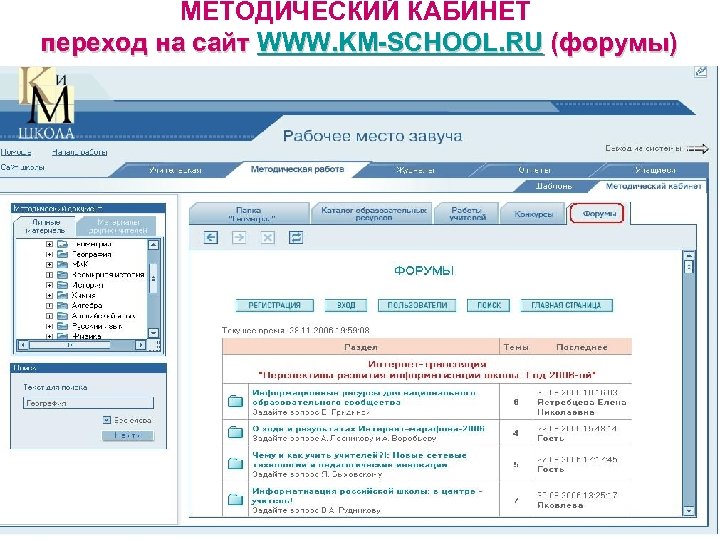Viewport: 720px width, 540px height.
Task: Expand the История tree node
Action: [49, 285]
